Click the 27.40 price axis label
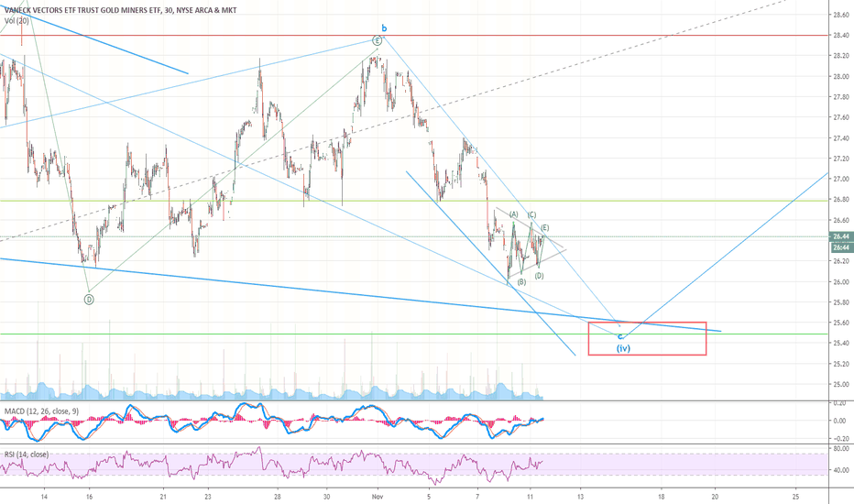Image resolution: width=854 pixels, height=504 pixels. pos(841,137)
